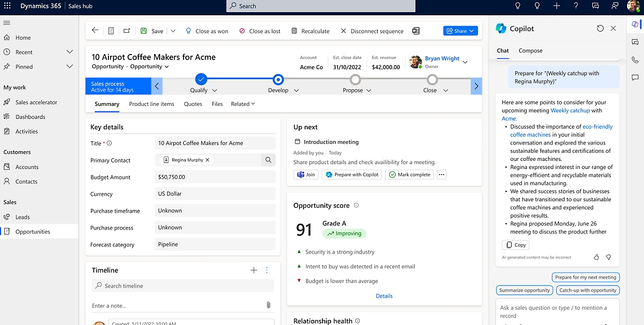This screenshot has height=325, width=644.
Task: Expand the Qualify stage flyout
Action: (214, 91)
